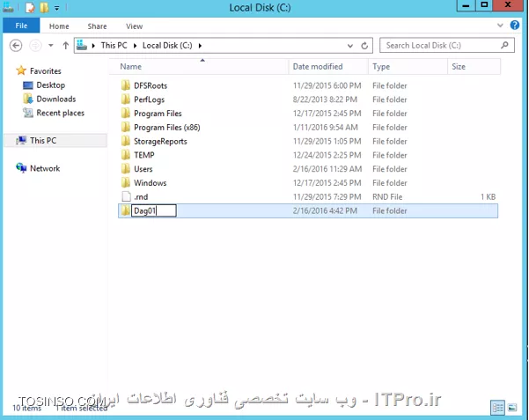
Task: Expand the arrow after Local Disk (C:) breadcrumb
Action: [200, 46]
